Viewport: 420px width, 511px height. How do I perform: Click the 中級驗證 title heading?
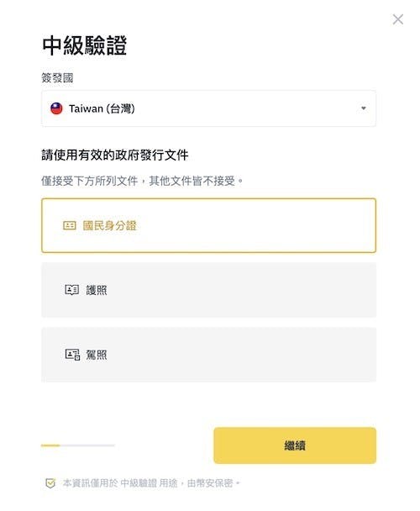click(x=84, y=45)
